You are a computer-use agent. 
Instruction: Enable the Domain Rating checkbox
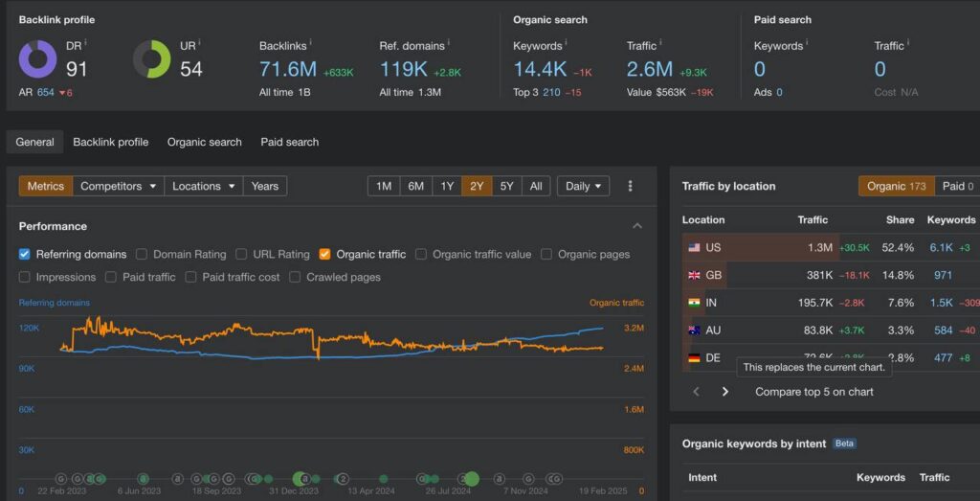coord(142,254)
